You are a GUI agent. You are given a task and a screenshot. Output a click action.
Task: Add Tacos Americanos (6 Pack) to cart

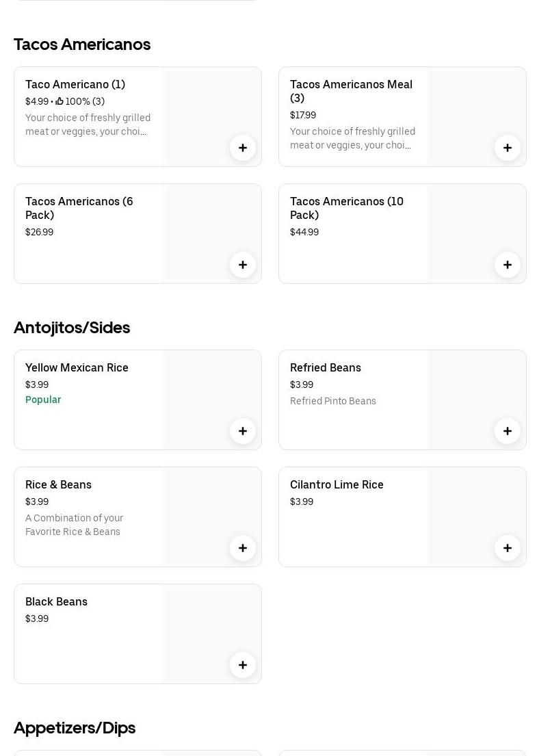(243, 265)
